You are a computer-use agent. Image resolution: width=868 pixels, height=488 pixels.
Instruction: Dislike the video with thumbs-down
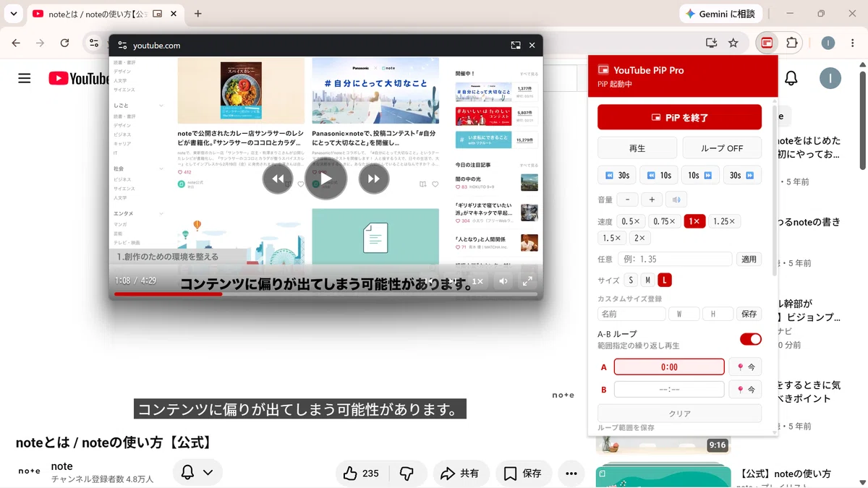pos(407,474)
